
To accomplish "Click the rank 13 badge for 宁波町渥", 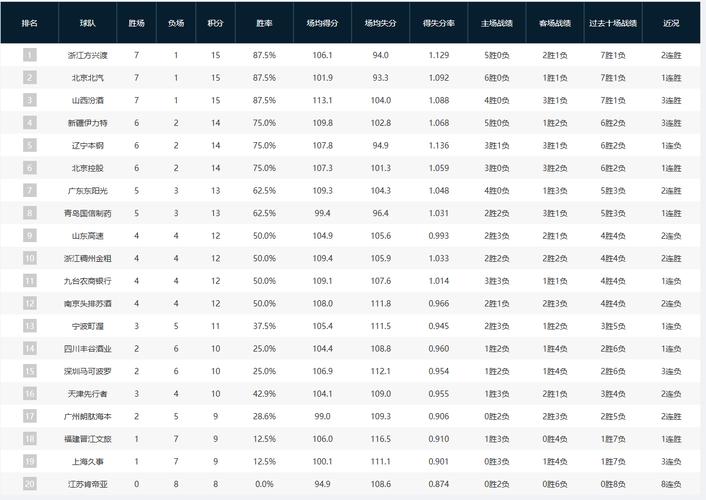I will click(x=30, y=326).
